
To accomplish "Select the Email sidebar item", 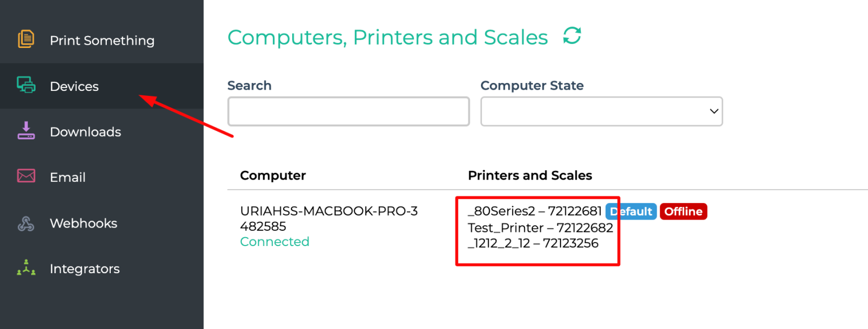I will click(68, 178).
